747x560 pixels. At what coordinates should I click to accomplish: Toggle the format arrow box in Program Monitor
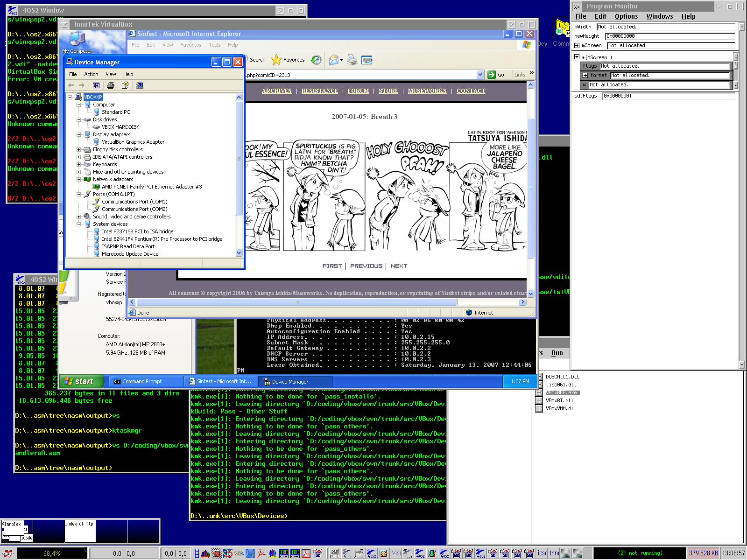point(585,75)
